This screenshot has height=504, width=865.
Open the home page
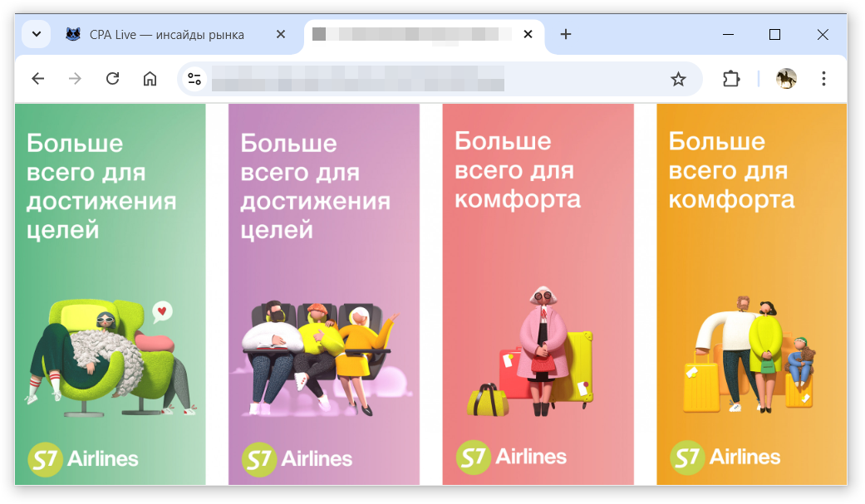point(150,79)
